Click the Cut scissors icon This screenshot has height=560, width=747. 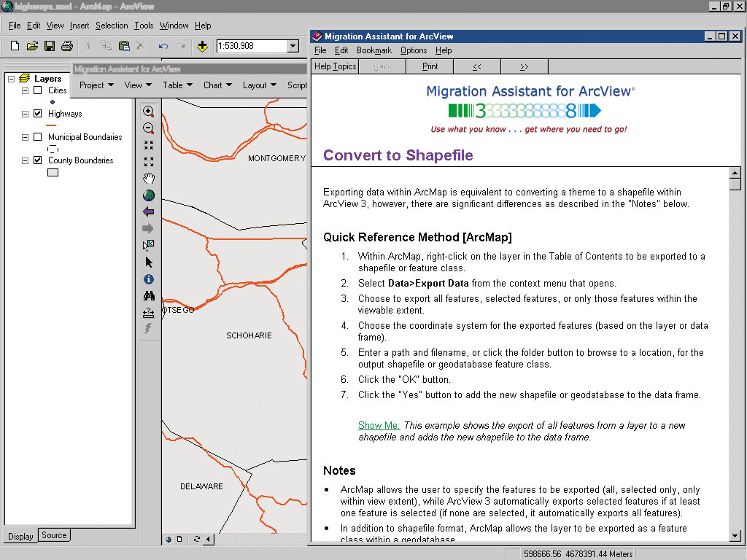click(88, 46)
